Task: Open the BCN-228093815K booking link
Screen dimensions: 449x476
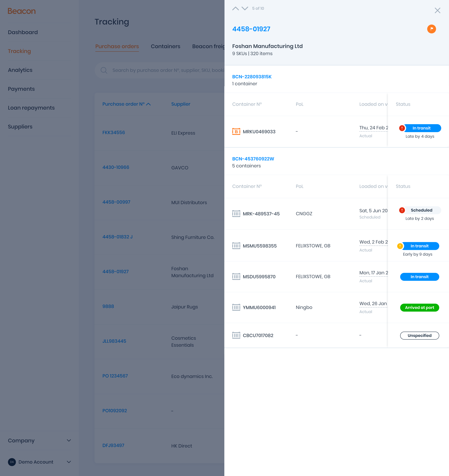Action: pos(252,77)
